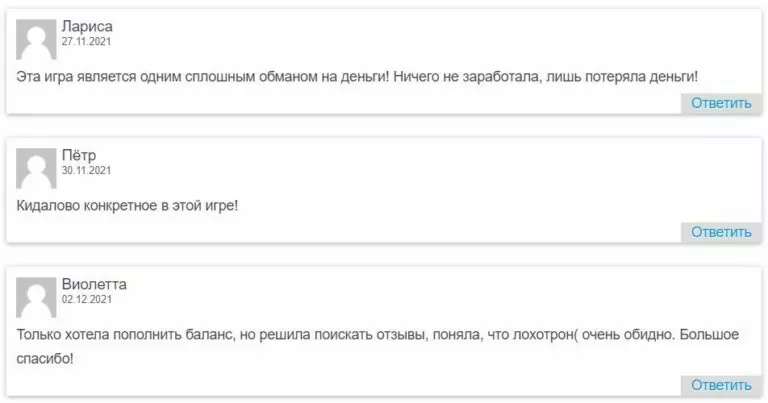This screenshot has width=768, height=403.
Task: Open the profile name Пётр
Action: (79, 155)
